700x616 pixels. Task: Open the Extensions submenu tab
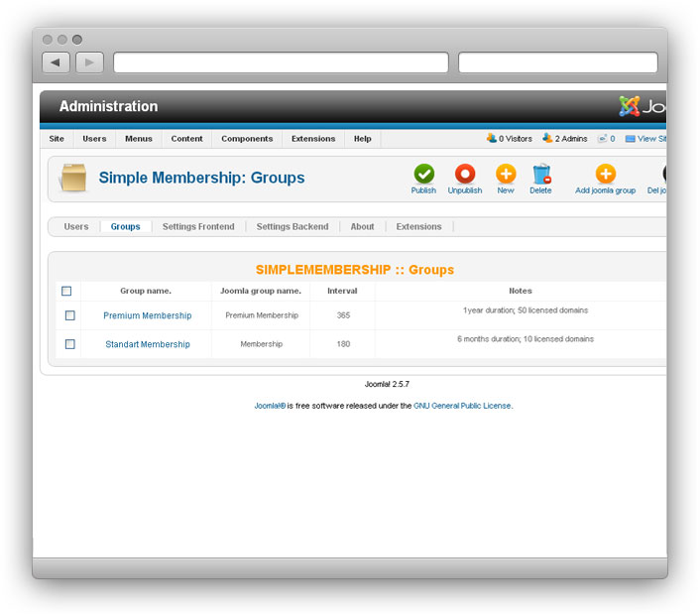coord(418,226)
